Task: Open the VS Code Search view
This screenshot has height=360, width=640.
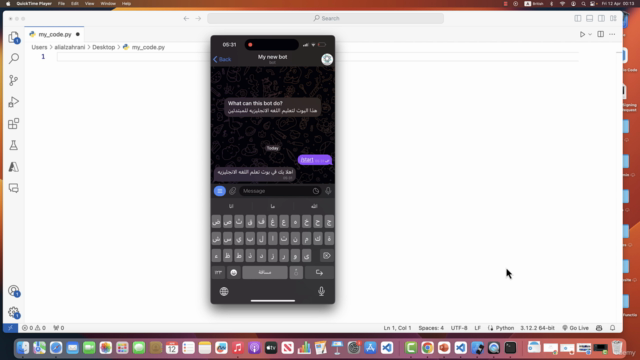Action: click(14, 59)
